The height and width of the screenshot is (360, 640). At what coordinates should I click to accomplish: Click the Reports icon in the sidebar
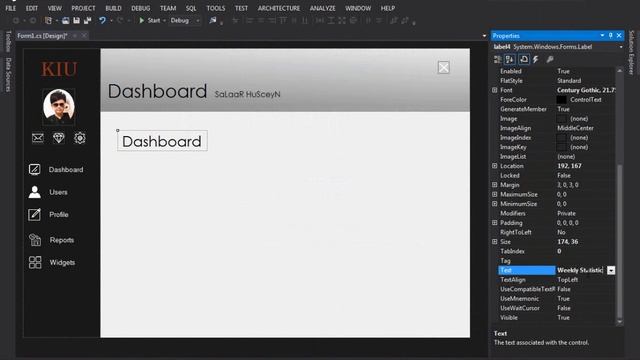(x=35, y=240)
